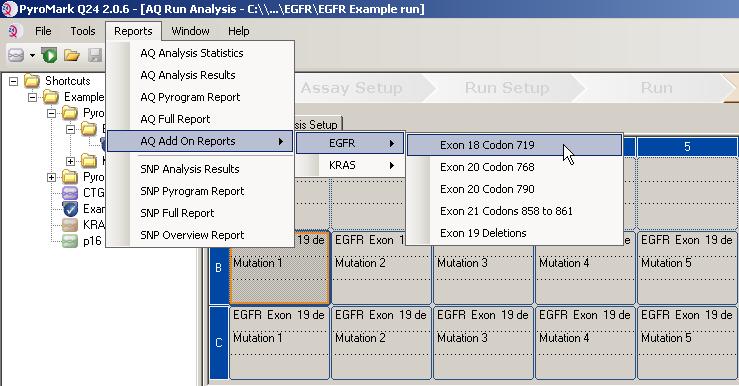
Task: Open the dropdown arrow beside new assay icon
Action: [x=32, y=56]
